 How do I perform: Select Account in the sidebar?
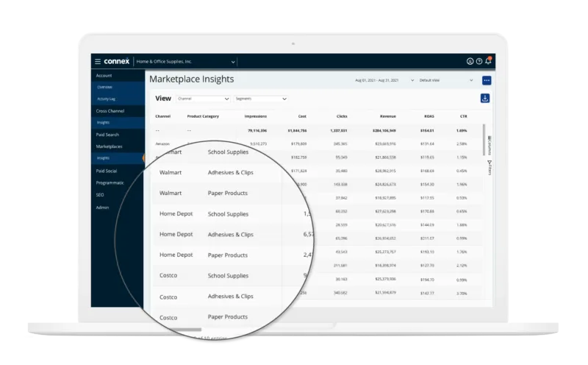click(x=104, y=76)
